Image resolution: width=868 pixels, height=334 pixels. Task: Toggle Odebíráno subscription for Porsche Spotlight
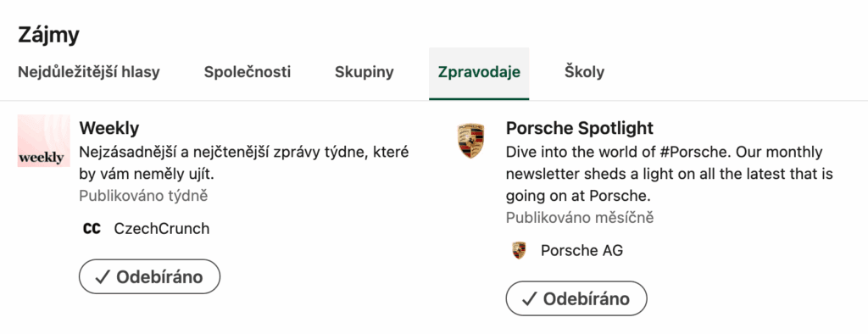coord(576,298)
